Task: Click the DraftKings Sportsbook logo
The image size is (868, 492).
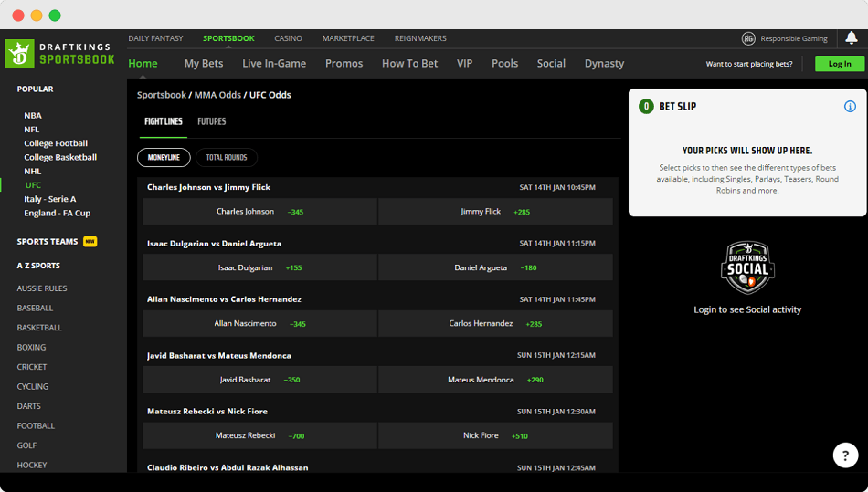Action: click(59, 54)
